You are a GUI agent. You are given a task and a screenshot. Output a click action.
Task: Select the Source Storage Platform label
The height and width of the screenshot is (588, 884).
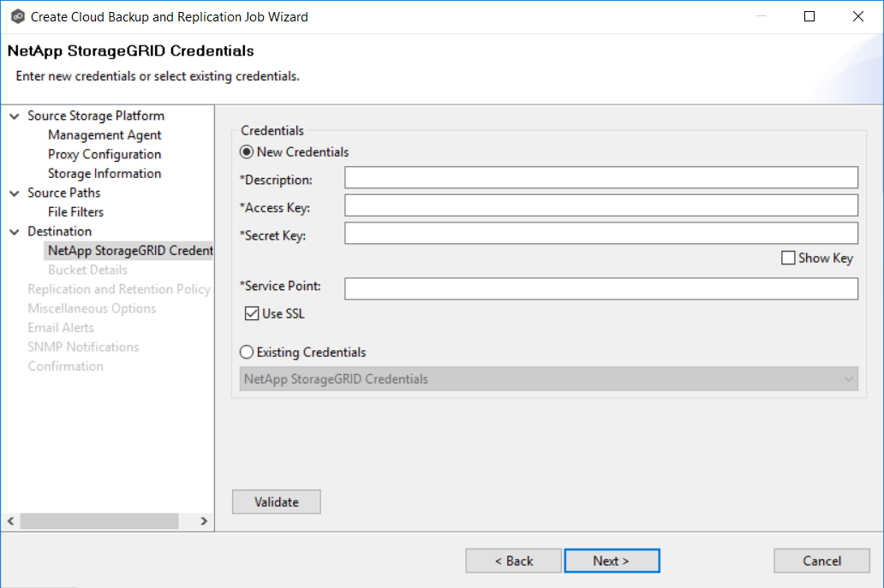[x=96, y=116]
